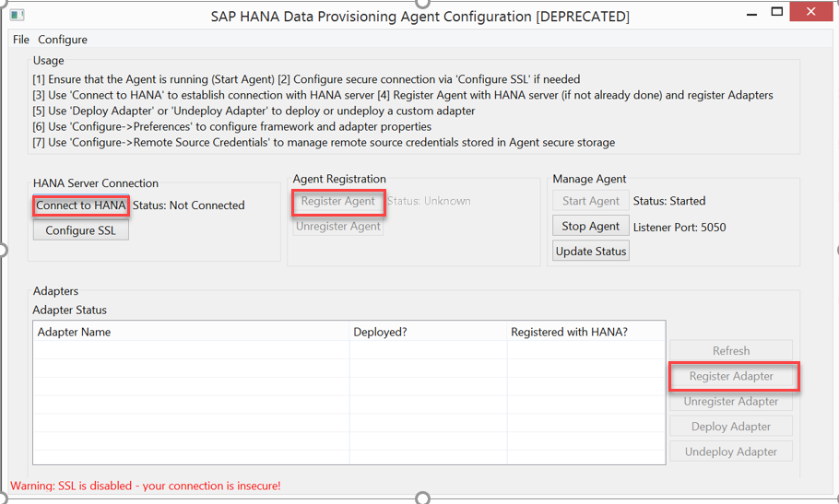The width and height of the screenshot is (839, 504).
Task: Click the 'Agent Registration' group label
Action: [x=339, y=179]
